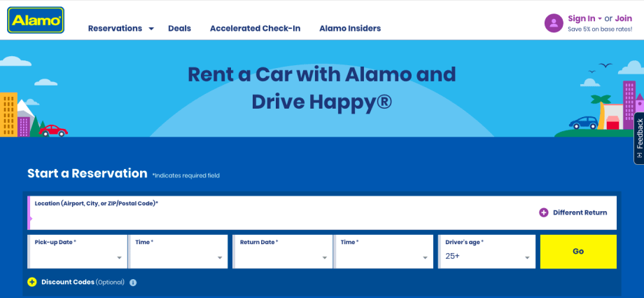Click the 'Start a Reservation' heading

[87, 173]
